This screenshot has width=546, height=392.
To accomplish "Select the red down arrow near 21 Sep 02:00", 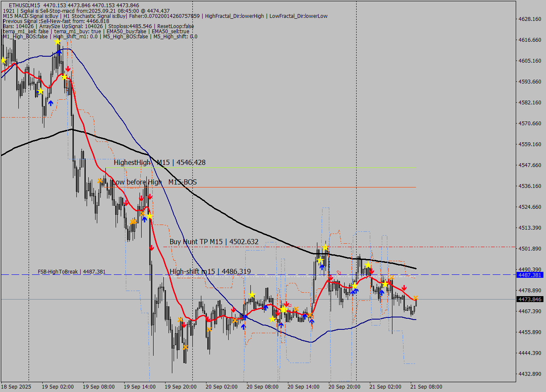I will (x=404, y=288).
